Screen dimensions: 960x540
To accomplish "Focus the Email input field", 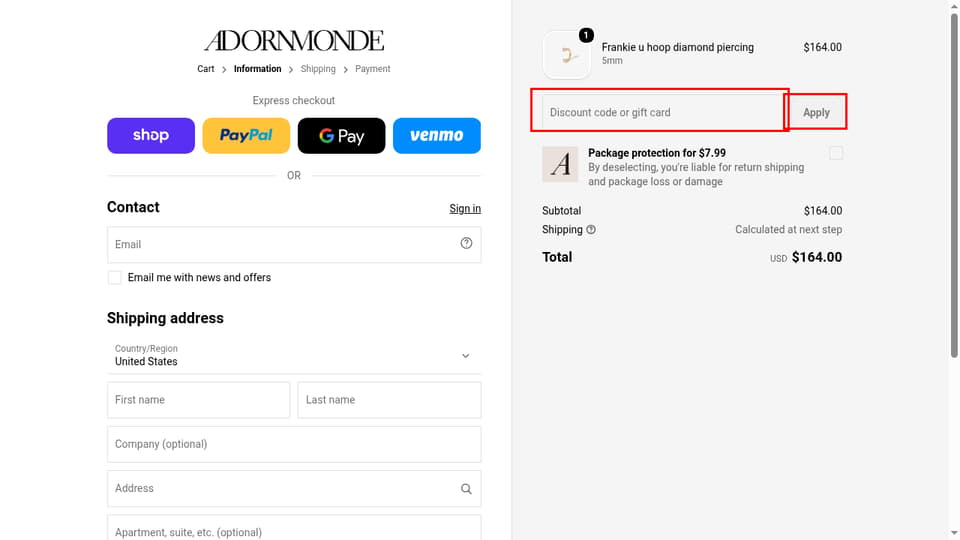I will coord(294,245).
